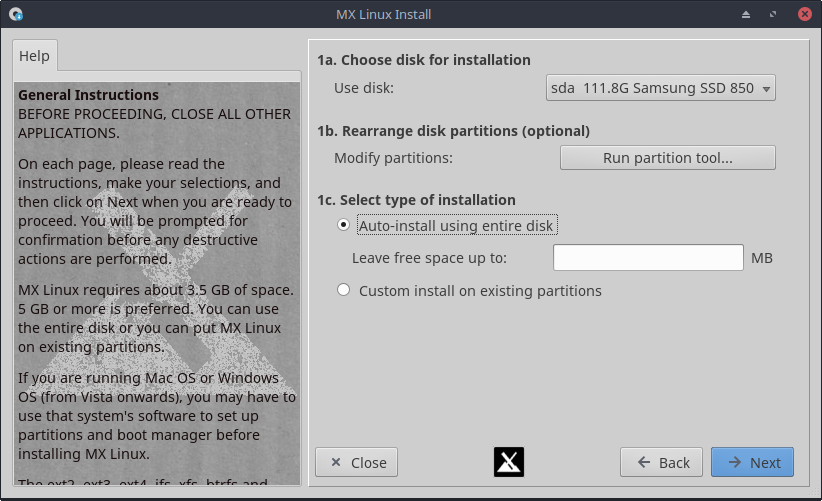Click '1c. Select type of installation' heading

pyautogui.click(x=416, y=200)
